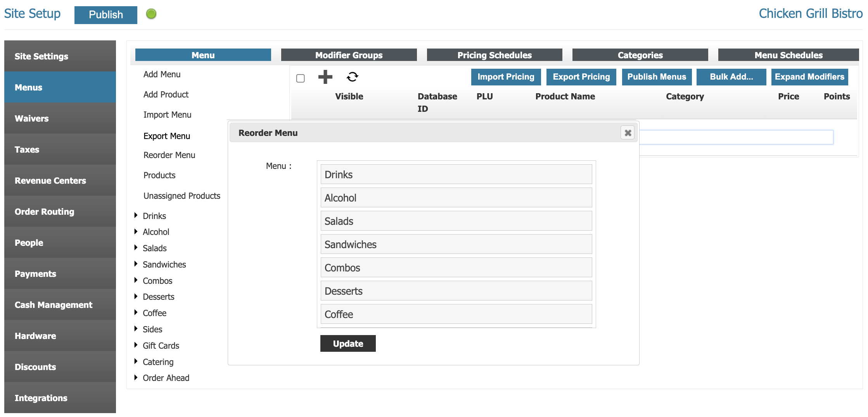
Task: Expand the Catering tree node
Action: pyautogui.click(x=136, y=361)
